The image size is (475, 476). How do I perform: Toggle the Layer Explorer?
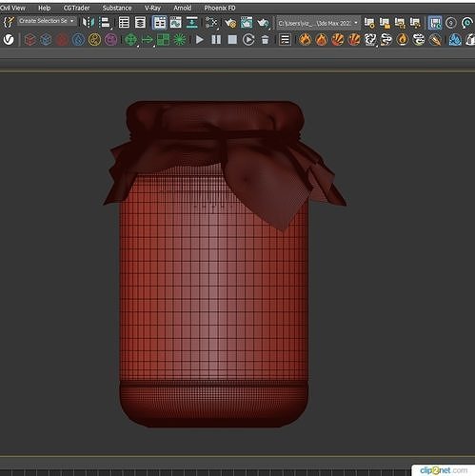[x=140, y=23]
